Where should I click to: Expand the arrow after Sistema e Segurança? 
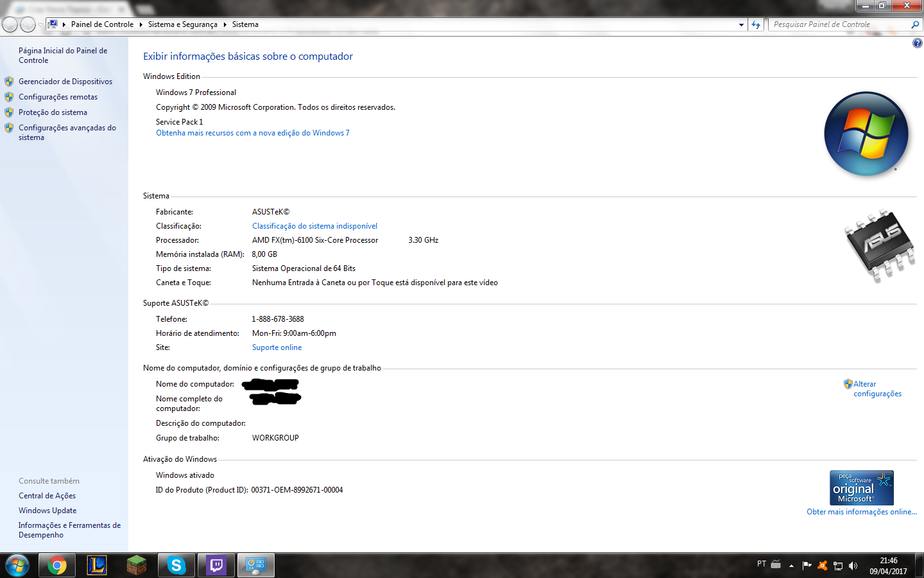pyautogui.click(x=225, y=24)
